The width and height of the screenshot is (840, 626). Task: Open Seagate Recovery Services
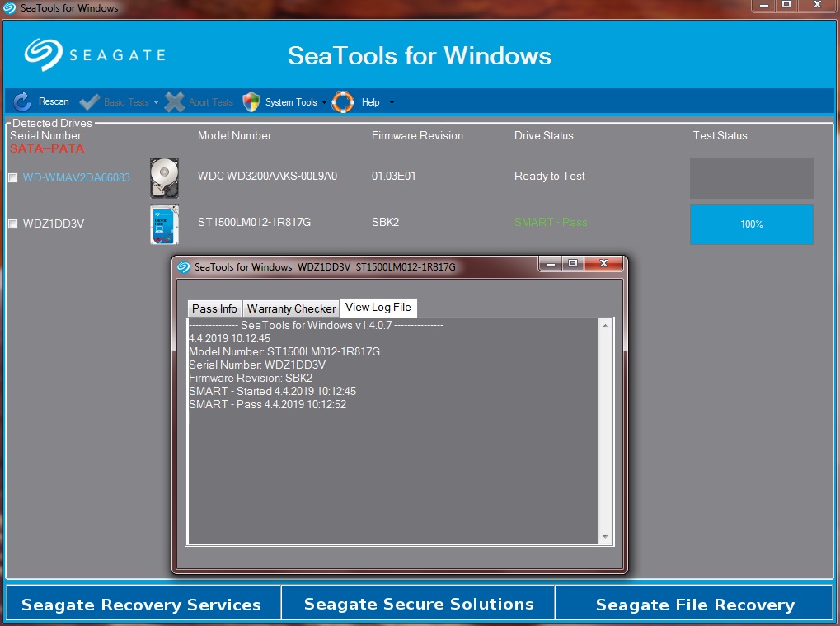[142, 605]
